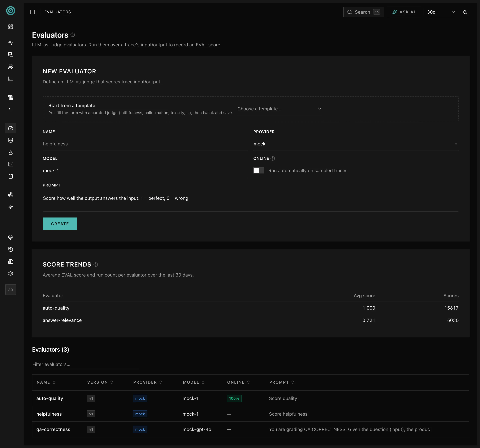Open the qa-correctness evaluator row in the table

point(250,429)
